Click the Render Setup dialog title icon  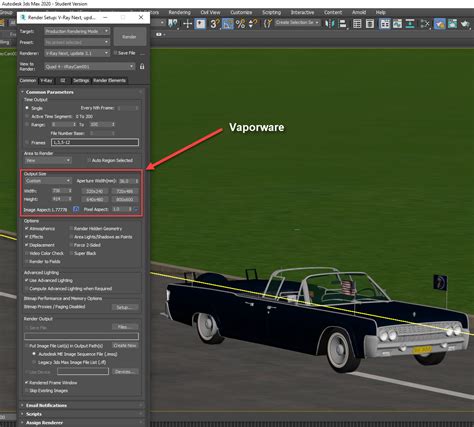(23, 17)
